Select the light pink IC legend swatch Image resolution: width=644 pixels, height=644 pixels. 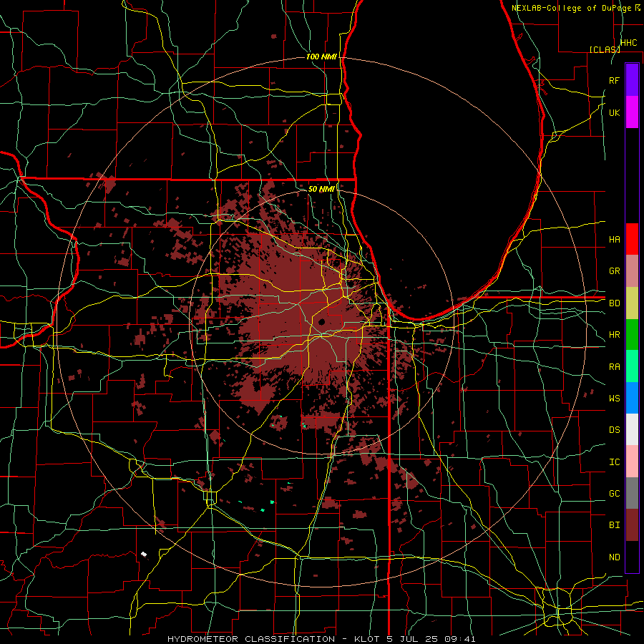(632, 462)
